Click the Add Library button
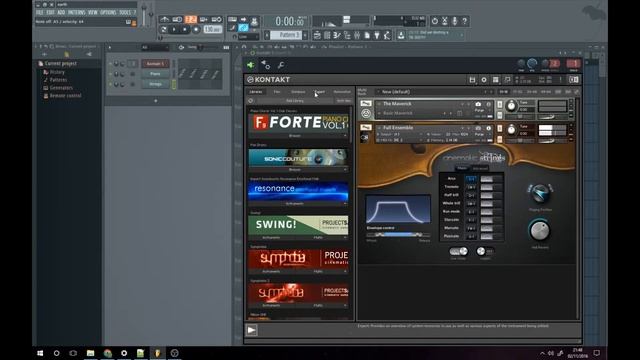This screenshot has height=360, width=640. (294, 100)
